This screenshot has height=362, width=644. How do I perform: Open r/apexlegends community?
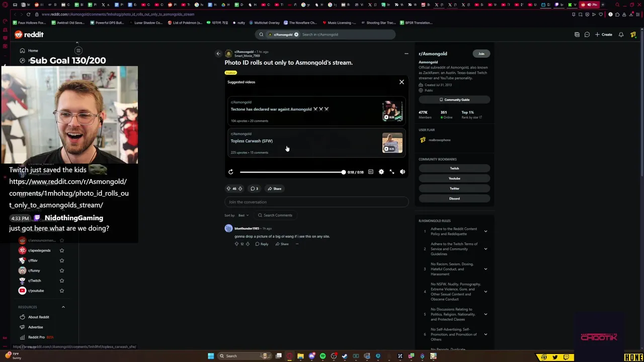tap(35, 250)
